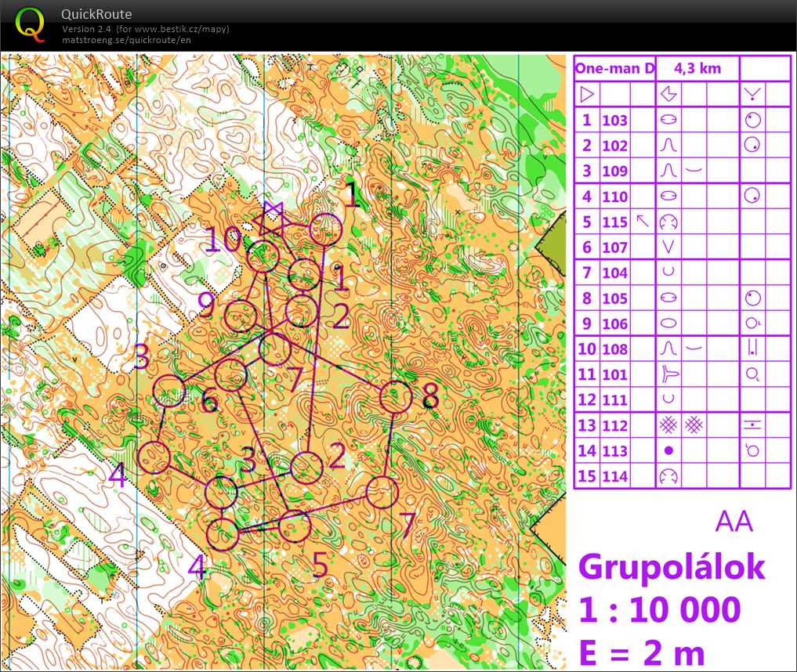797x672 pixels.
Task: Click the QuickRoute logo icon
Action: coord(31,24)
